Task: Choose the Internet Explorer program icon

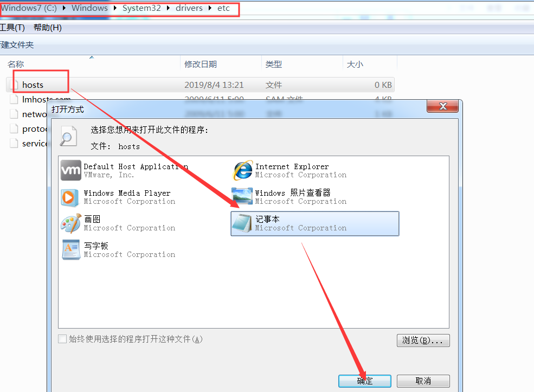Action: [242, 170]
